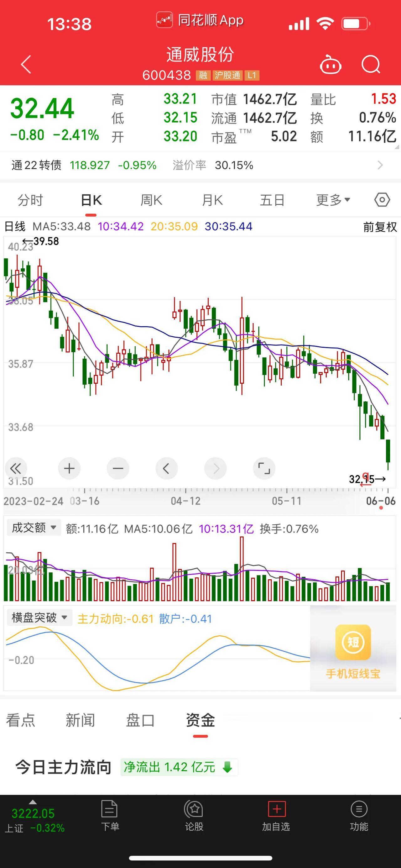This screenshot has width=401, height=868.
Task: Tap the back arrow in the header
Action: coord(26,64)
